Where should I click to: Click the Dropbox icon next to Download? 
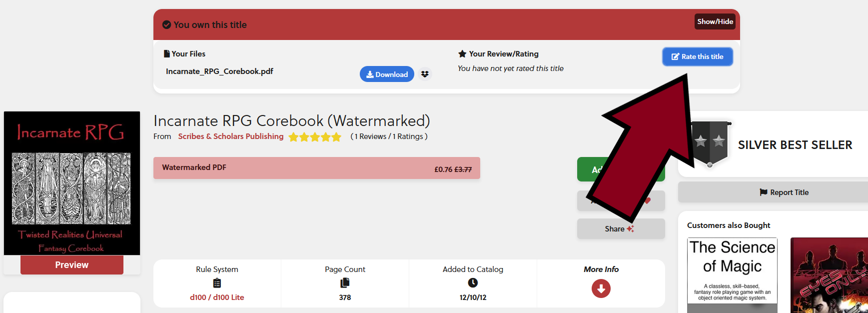point(425,74)
